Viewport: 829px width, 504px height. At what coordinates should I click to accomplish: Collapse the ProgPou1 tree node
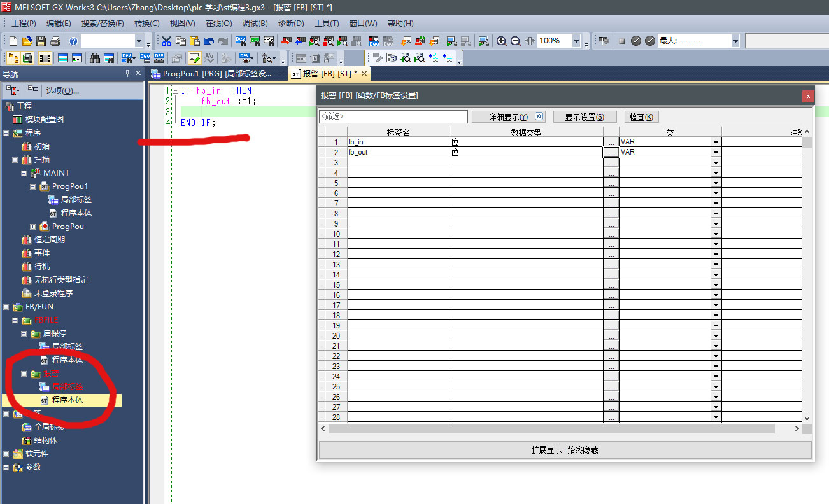(33, 186)
